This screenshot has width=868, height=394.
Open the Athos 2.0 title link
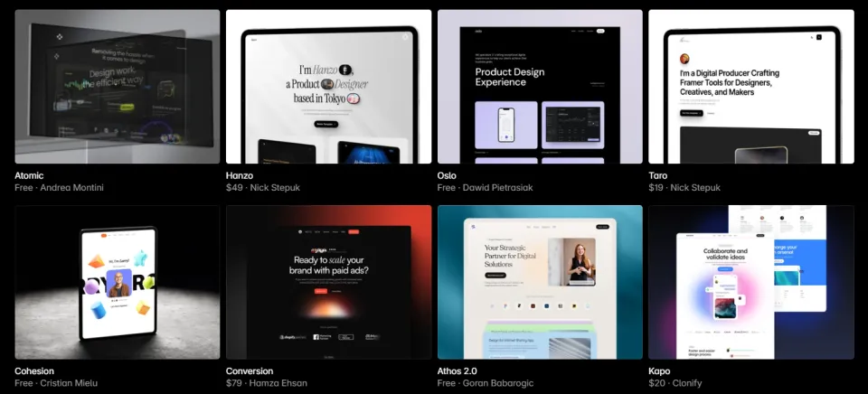pyautogui.click(x=458, y=371)
